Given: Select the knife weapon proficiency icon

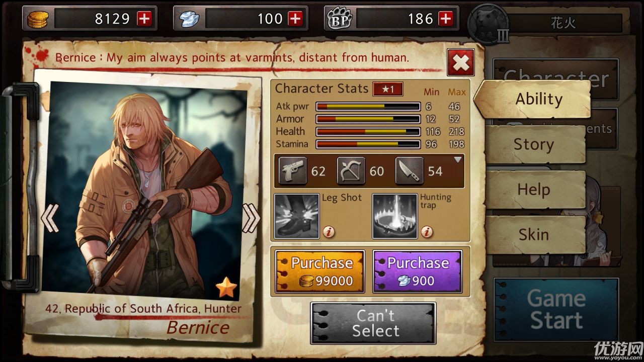Looking at the screenshot, I should click(409, 171).
